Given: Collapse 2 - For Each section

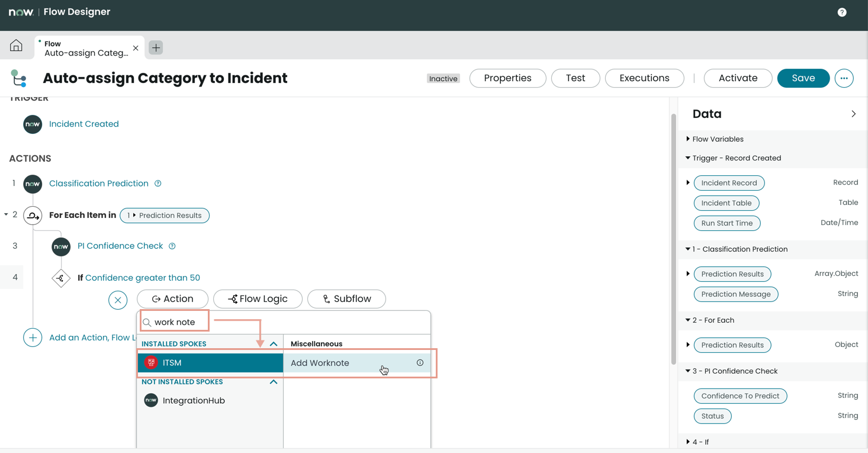Looking at the screenshot, I should click(688, 320).
